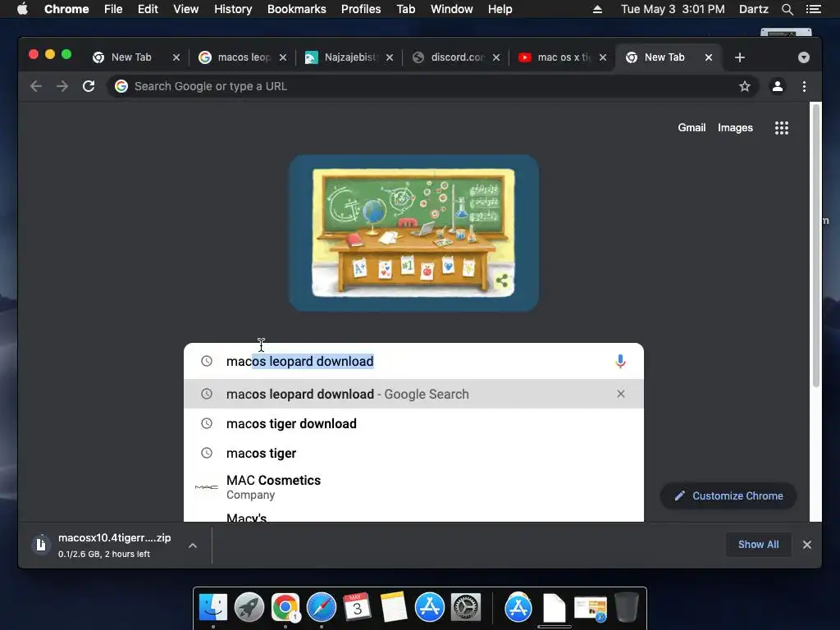The width and height of the screenshot is (840, 630).
Task: Switch to the first New Tab
Action: (x=131, y=57)
